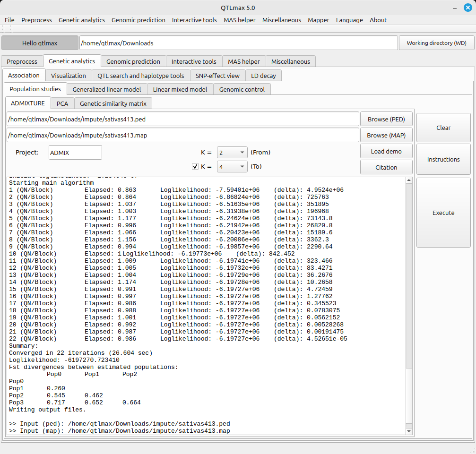Click the Project name input field
This screenshot has width=476, height=454.
[75, 153]
